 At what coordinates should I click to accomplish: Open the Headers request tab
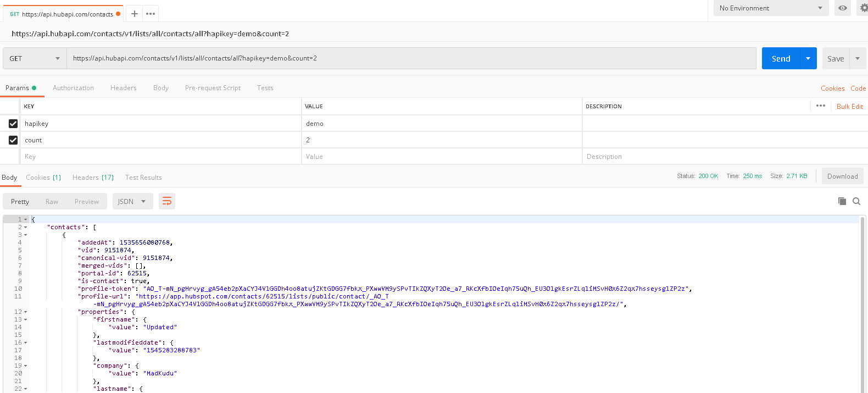tap(124, 88)
